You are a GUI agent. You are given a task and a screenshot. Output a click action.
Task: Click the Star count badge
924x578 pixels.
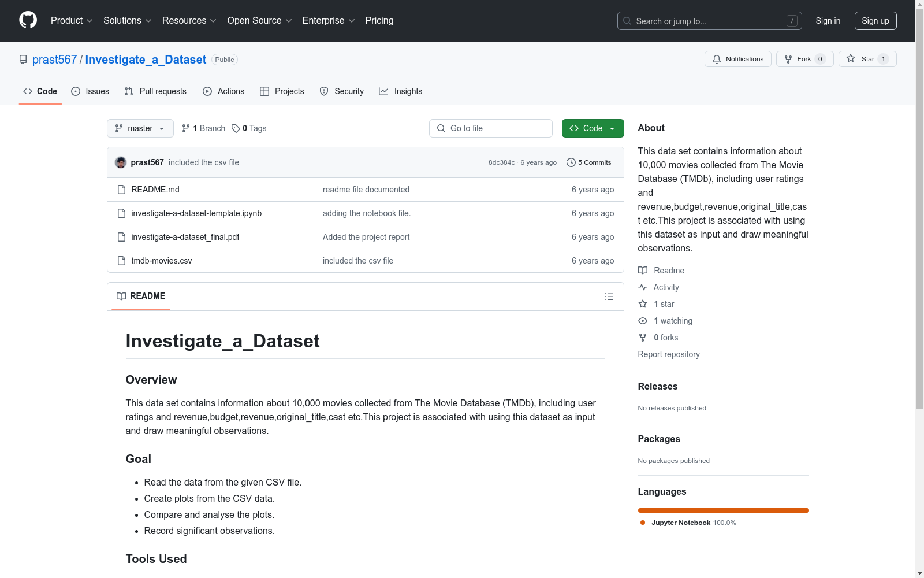pos(883,59)
